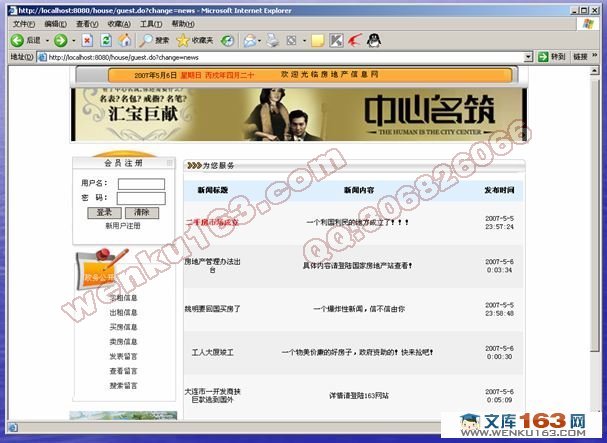Click the Edit page toolbar icon
The width and height of the screenshot is (607, 443).
point(291,41)
